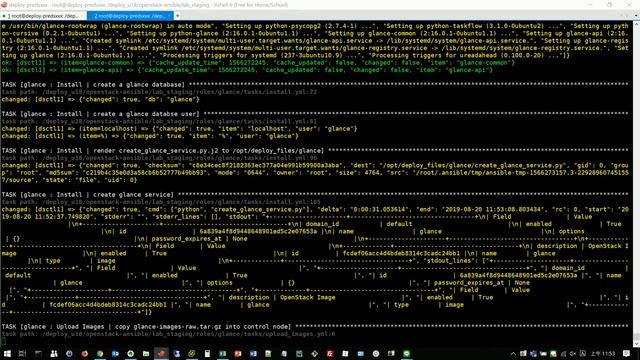Close the first session tab
Screen dimensions: 640x360
(83, 16)
